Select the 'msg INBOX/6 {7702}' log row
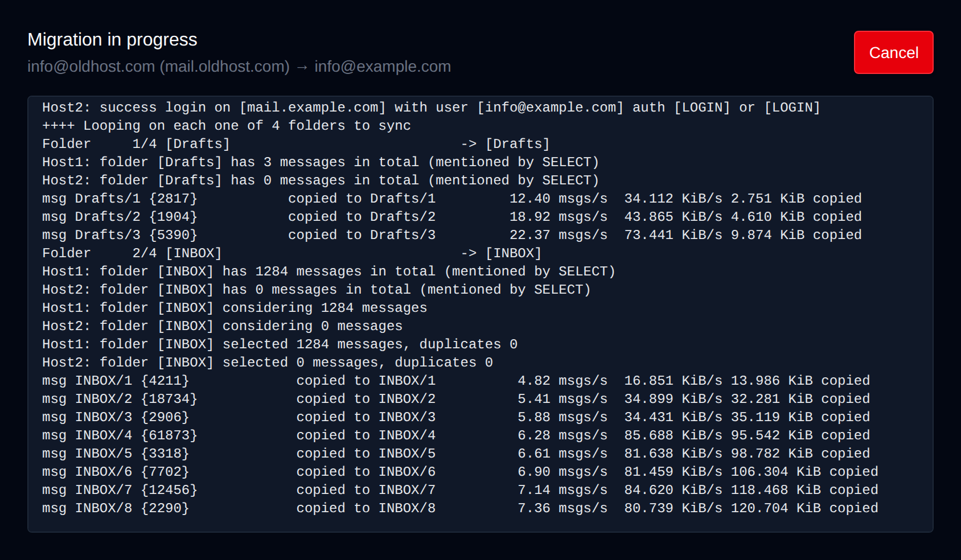Image resolution: width=961 pixels, height=560 pixels. (x=460, y=472)
